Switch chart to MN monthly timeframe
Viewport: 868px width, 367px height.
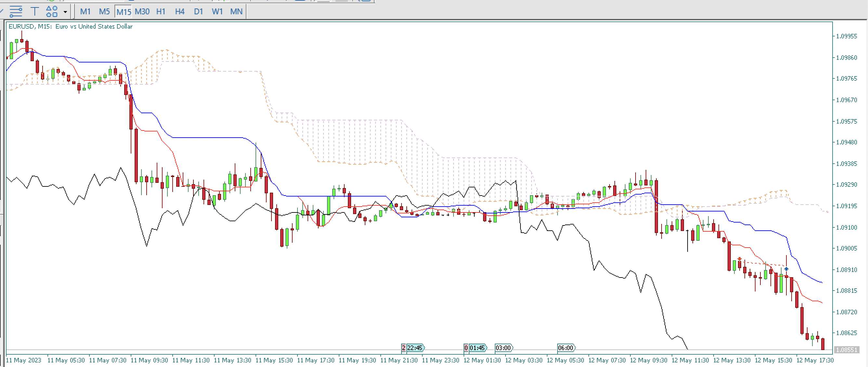click(x=236, y=12)
